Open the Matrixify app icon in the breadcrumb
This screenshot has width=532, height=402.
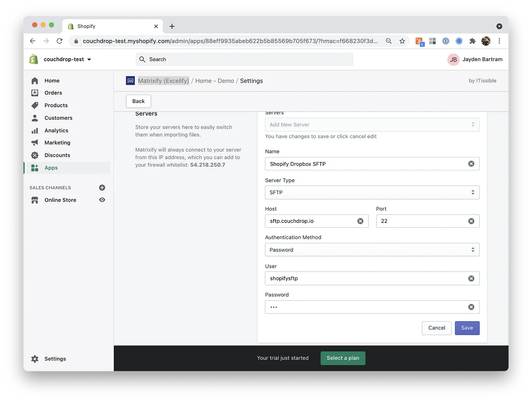click(130, 81)
